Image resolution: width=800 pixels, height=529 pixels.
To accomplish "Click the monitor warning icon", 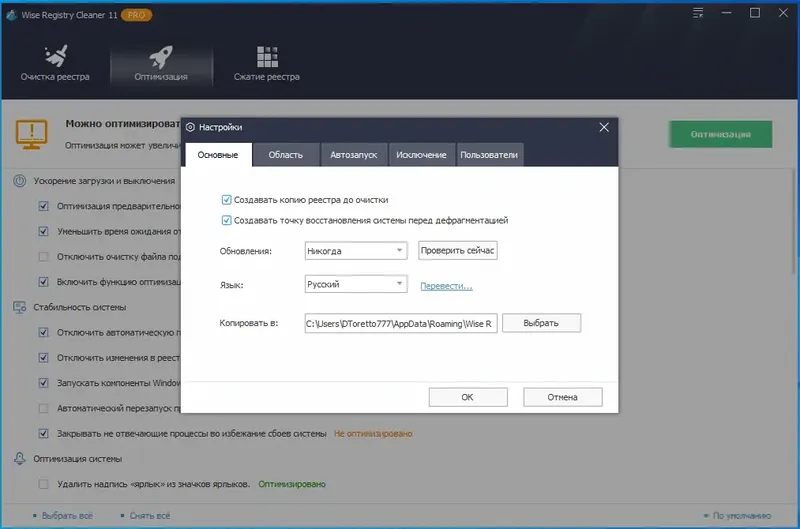I will click(x=31, y=135).
